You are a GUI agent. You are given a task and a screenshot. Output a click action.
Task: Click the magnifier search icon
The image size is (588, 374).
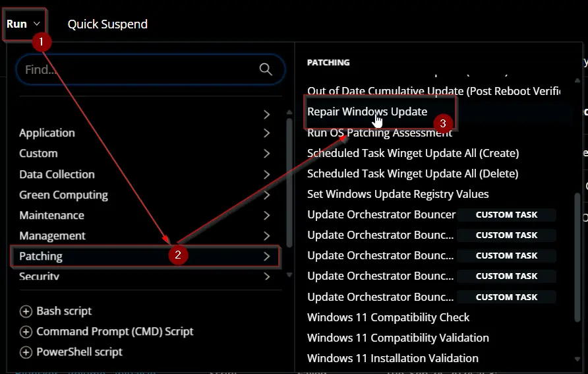pos(266,69)
